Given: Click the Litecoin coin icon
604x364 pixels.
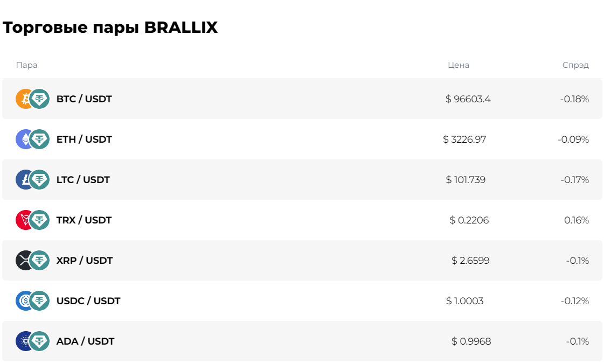Looking at the screenshot, I should [x=22, y=180].
